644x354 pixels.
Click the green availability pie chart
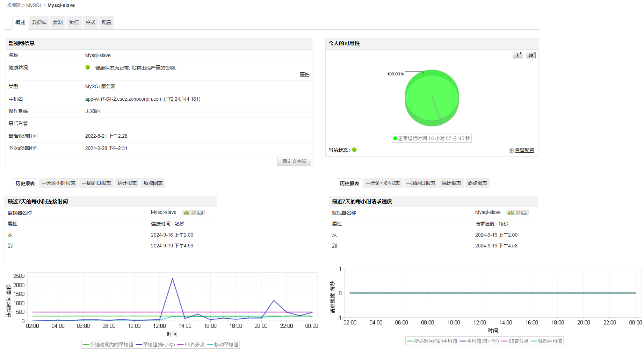(432, 98)
